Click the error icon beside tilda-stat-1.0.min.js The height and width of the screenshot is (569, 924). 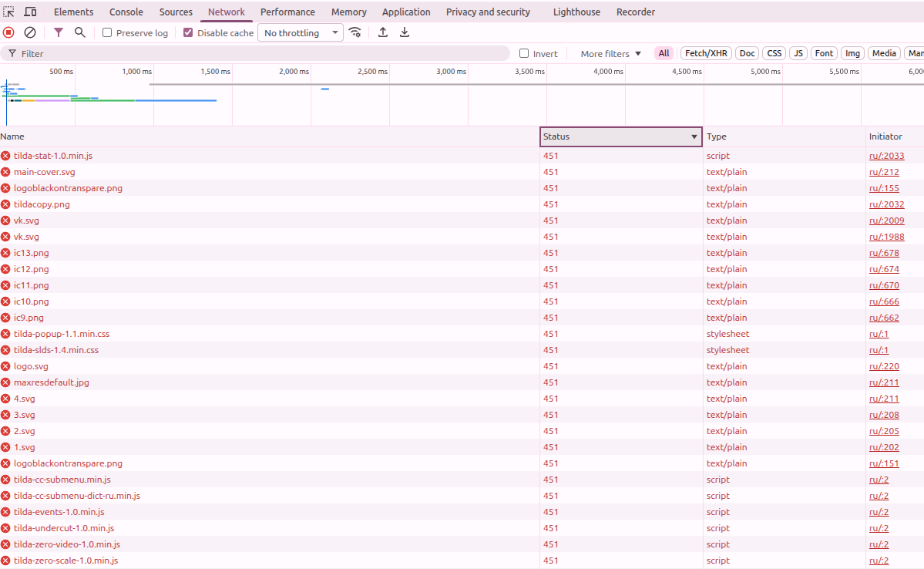pyautogui.click(x=5, y=156)
